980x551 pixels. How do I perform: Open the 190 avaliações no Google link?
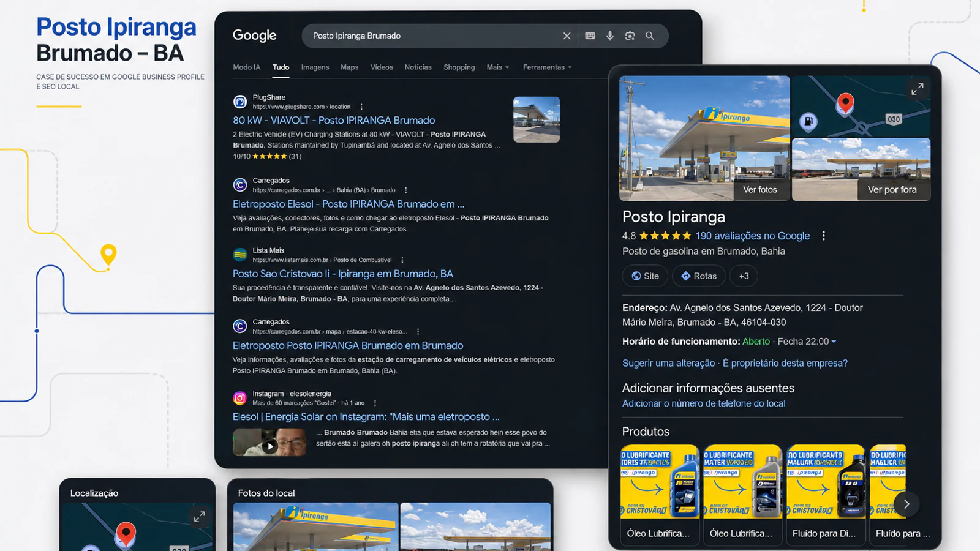752,236
